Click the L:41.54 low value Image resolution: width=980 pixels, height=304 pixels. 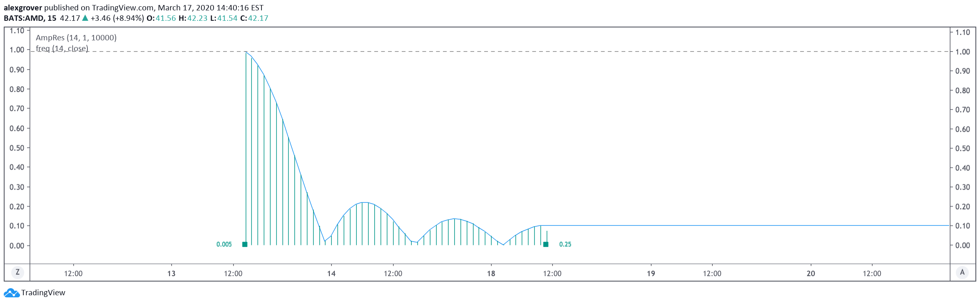pyautogui.click(x=224, y=18)
